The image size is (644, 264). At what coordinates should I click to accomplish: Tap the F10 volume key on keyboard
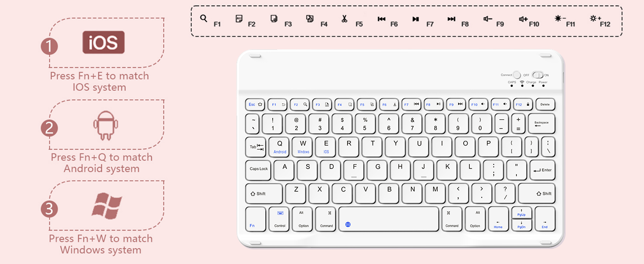coord(478,105)
